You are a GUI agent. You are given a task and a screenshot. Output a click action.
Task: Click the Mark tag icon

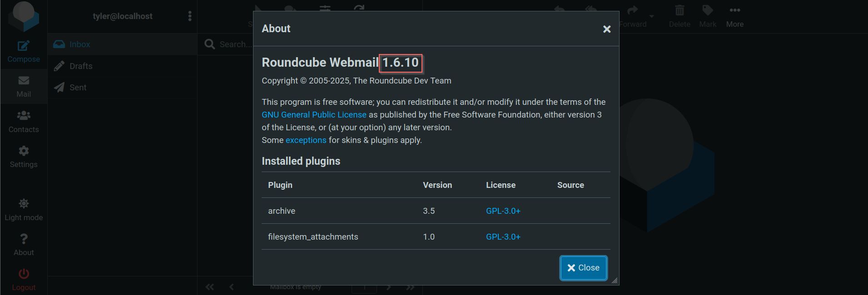[708, 11]
